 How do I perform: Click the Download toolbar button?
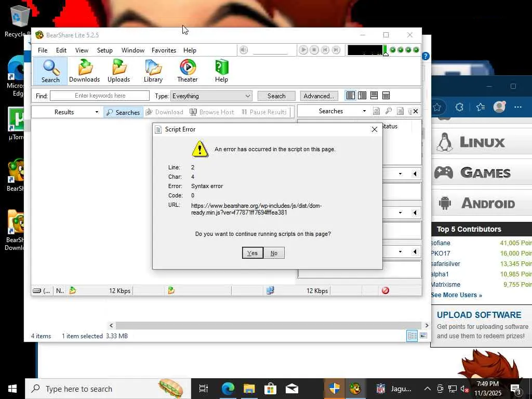pos(165,112)
